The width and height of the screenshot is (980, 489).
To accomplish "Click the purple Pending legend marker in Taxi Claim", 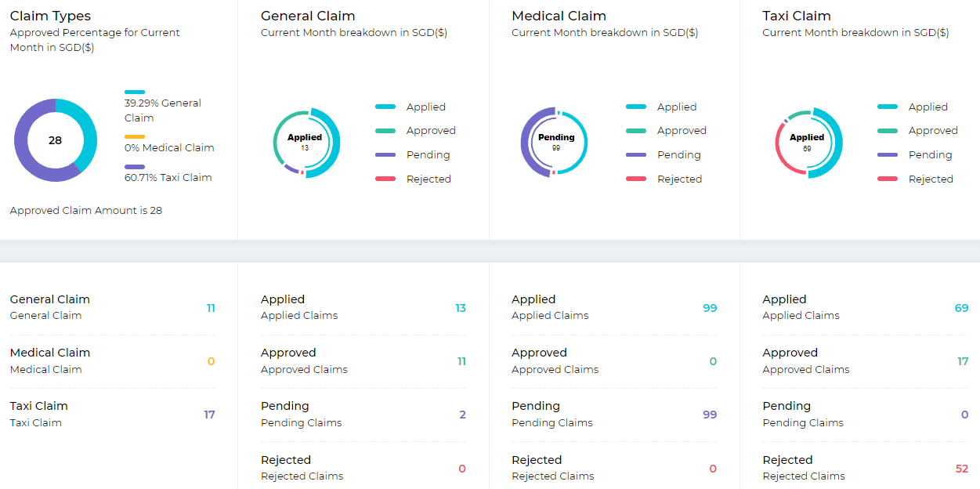I will (886, 154).
